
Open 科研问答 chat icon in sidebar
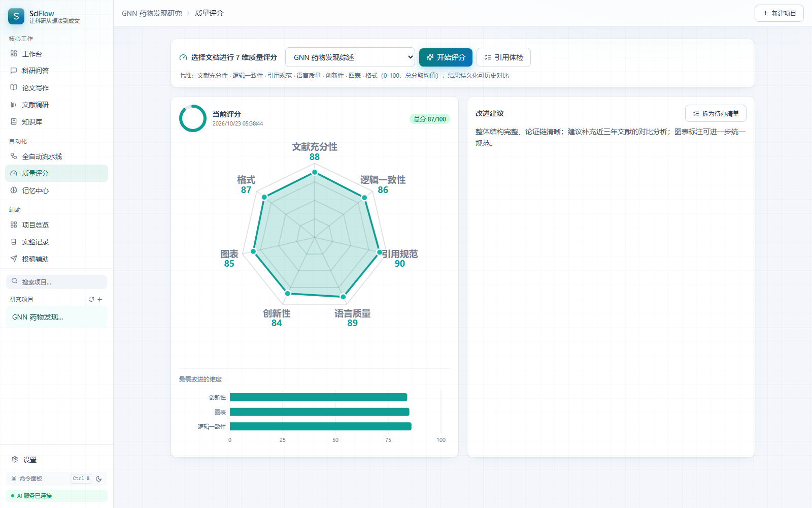[x=14, y=71]
